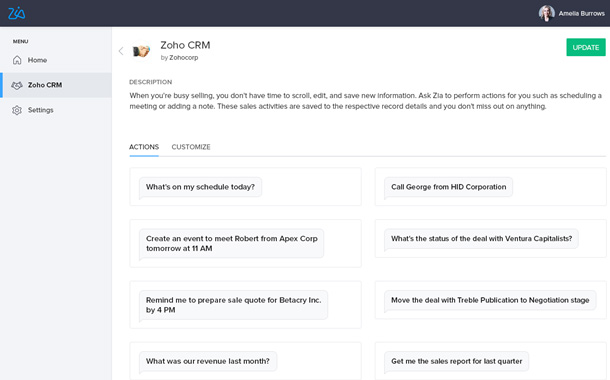Click the Zoho CRM handshake sidebar icon
Viewport: 610px width, 380px height.
tap(17, 85)
